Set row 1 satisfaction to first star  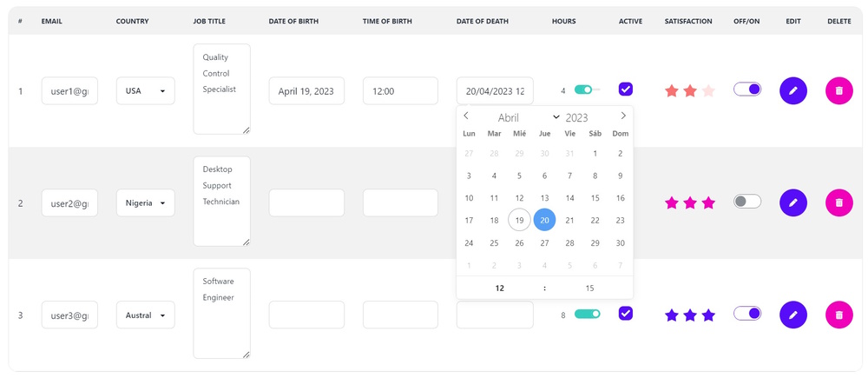(x=672, y=91)
